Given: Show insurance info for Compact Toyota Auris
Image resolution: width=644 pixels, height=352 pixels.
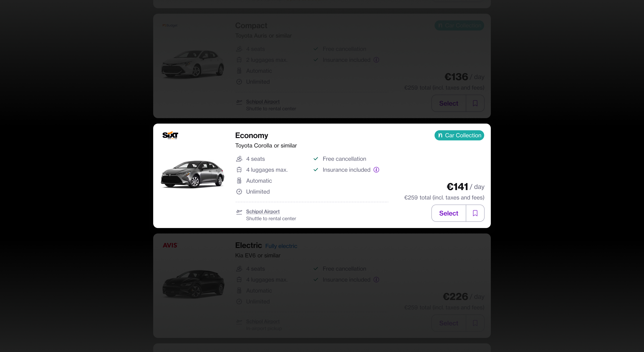Looking at the screenshot, I should coord(376,60).
